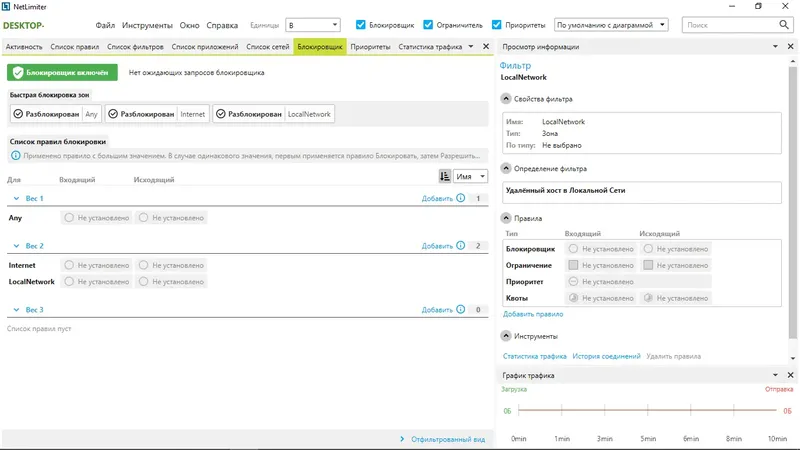Click the traffic graph timeline line
The image size is (800, 450).
coord(647,410)
